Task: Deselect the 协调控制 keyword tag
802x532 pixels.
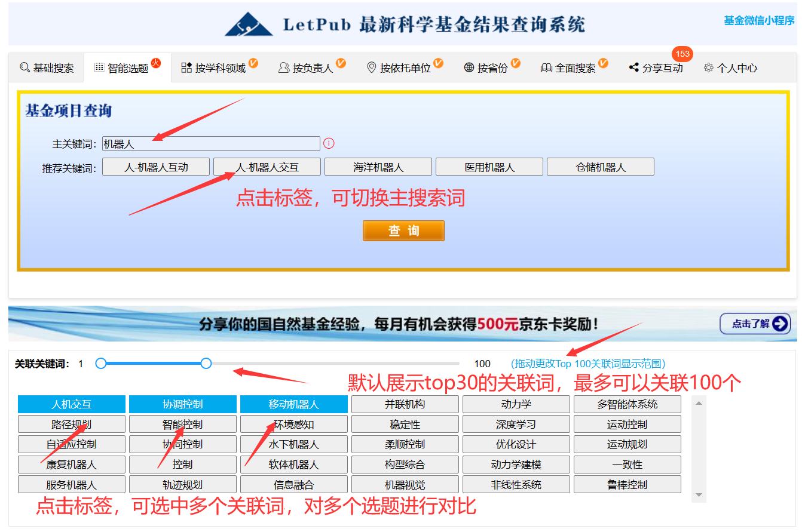Action: (183, 404)
